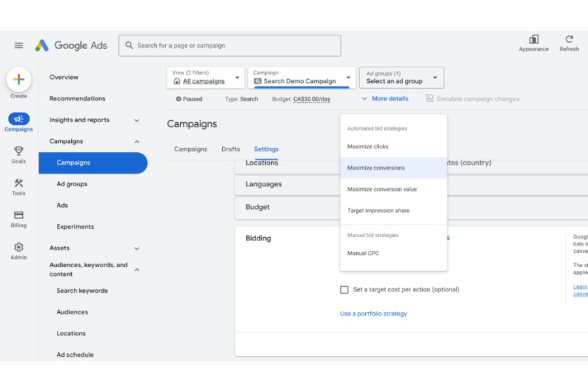588x392 pixels.
Task: Select Maximize clicks bid strategy
Action: 393,146
